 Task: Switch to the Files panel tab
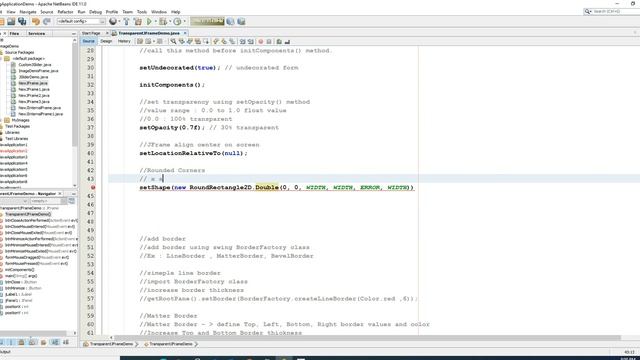(x=14, y=33)
